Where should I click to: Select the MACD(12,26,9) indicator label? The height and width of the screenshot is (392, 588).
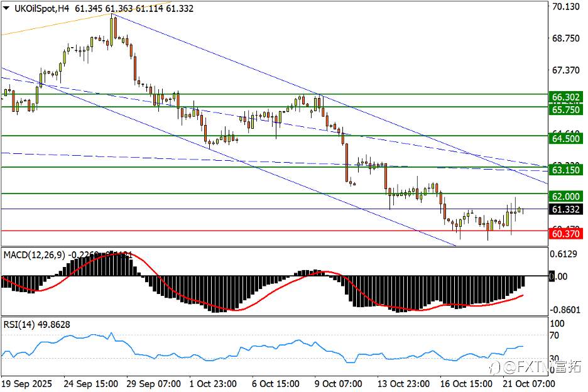[x=34, y=255]
